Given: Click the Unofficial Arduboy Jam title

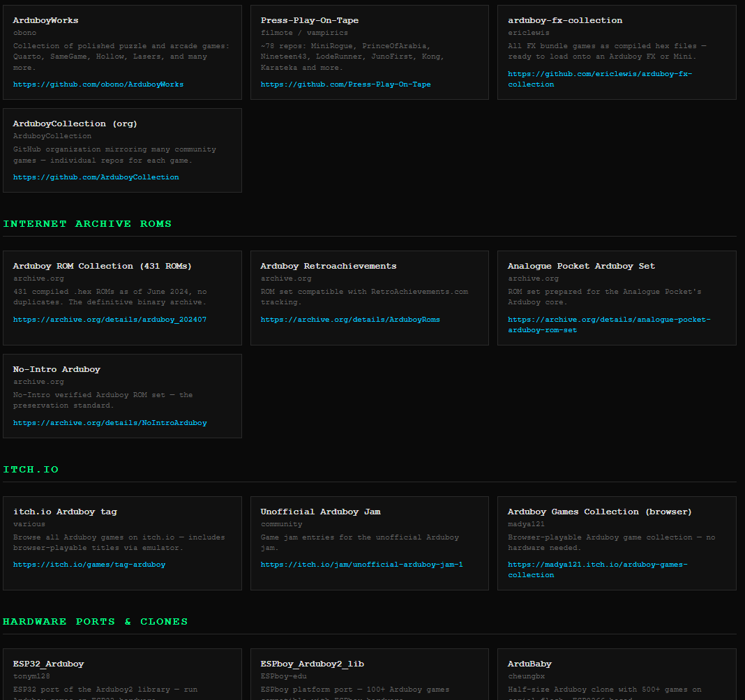Looking at the screenshot, I should pyautogui.click(x=320, y=512).
